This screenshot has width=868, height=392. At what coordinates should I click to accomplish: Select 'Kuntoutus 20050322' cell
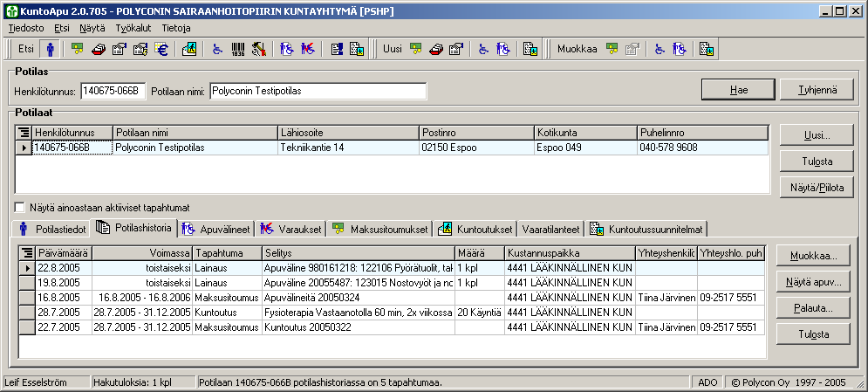click(359, 327)
